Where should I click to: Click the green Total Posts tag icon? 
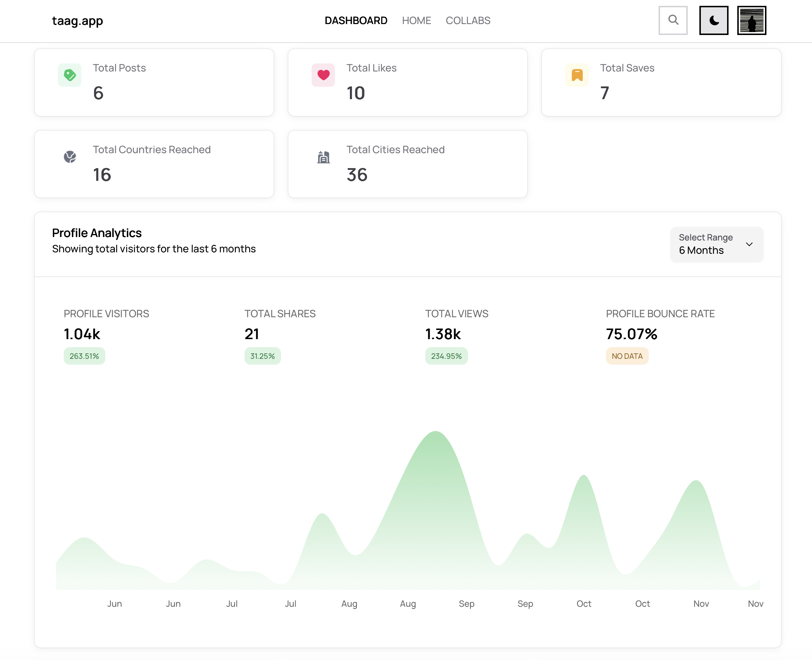[70, 75]
